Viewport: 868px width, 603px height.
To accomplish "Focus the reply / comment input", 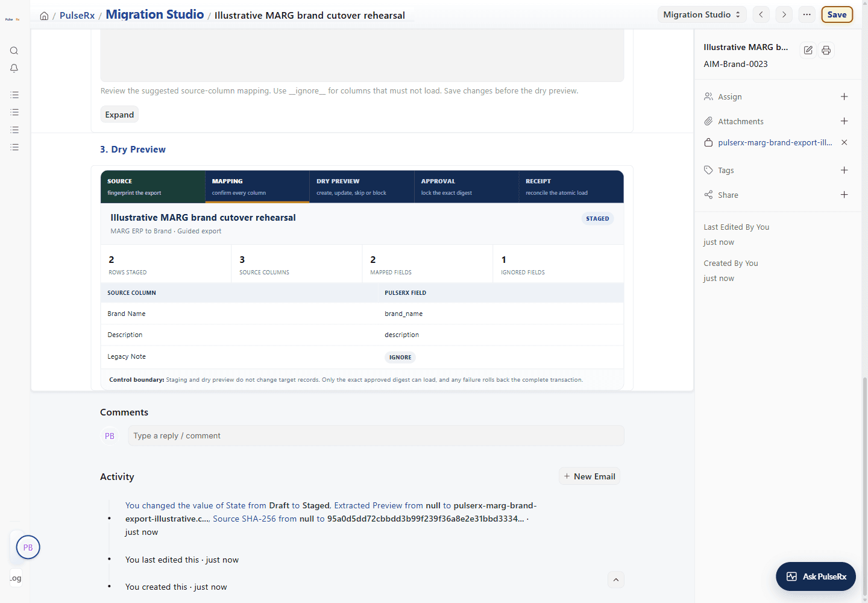I will (x=376, y=436).
